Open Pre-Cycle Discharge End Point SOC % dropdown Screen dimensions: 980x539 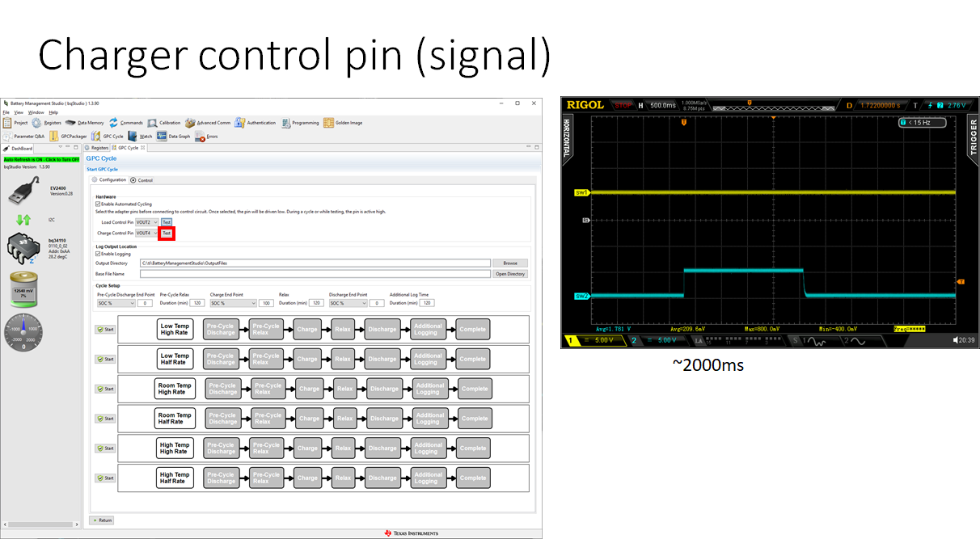(x=116, y=303)
